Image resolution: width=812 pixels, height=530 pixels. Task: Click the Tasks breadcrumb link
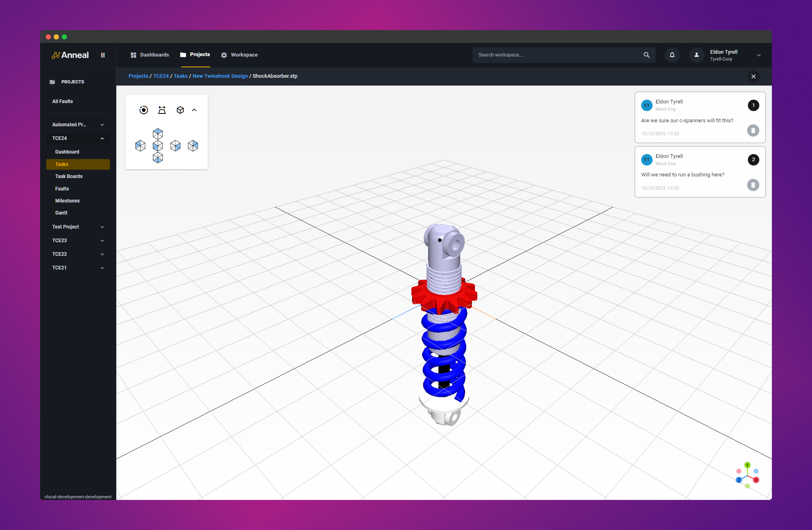pyautogui.click(x=181, y=76)
